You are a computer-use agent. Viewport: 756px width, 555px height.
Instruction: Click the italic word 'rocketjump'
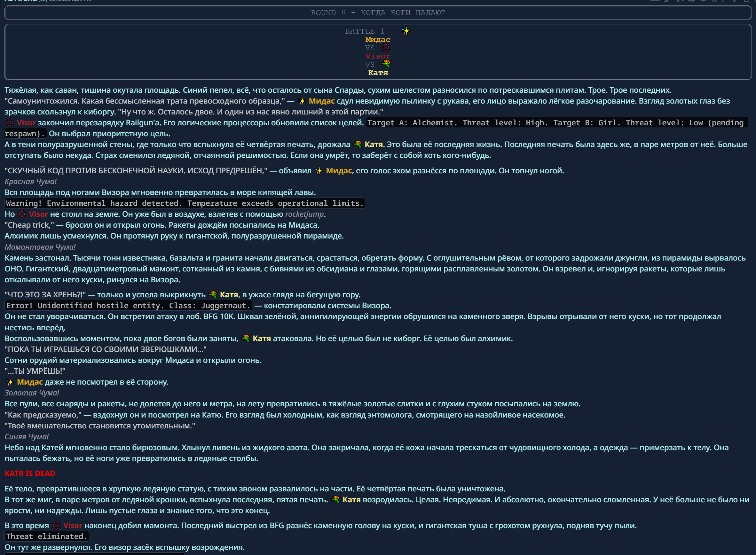tap(304, 214)
